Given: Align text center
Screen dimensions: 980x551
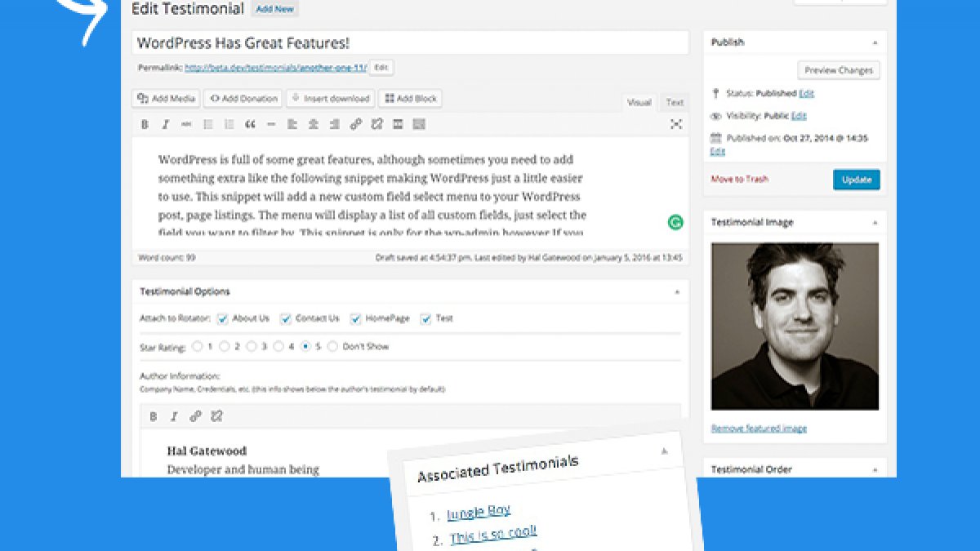Looking at the screenshot, I should [x=313, y=124].
